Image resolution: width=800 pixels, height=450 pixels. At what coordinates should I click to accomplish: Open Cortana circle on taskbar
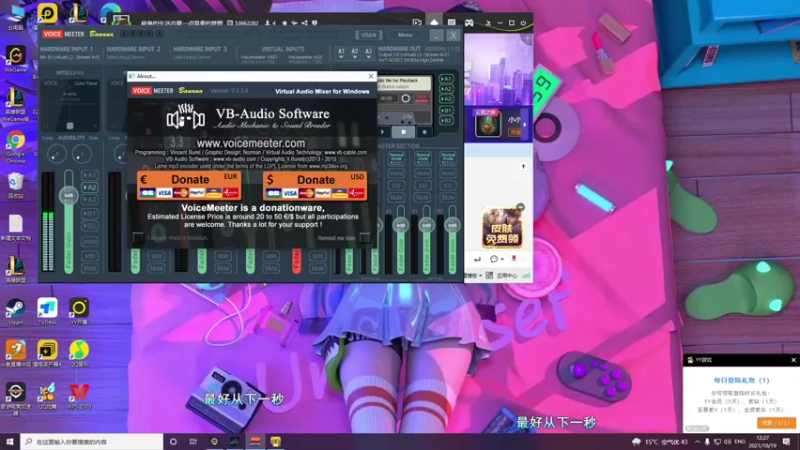pyautogui.click(x=173, y=441)
